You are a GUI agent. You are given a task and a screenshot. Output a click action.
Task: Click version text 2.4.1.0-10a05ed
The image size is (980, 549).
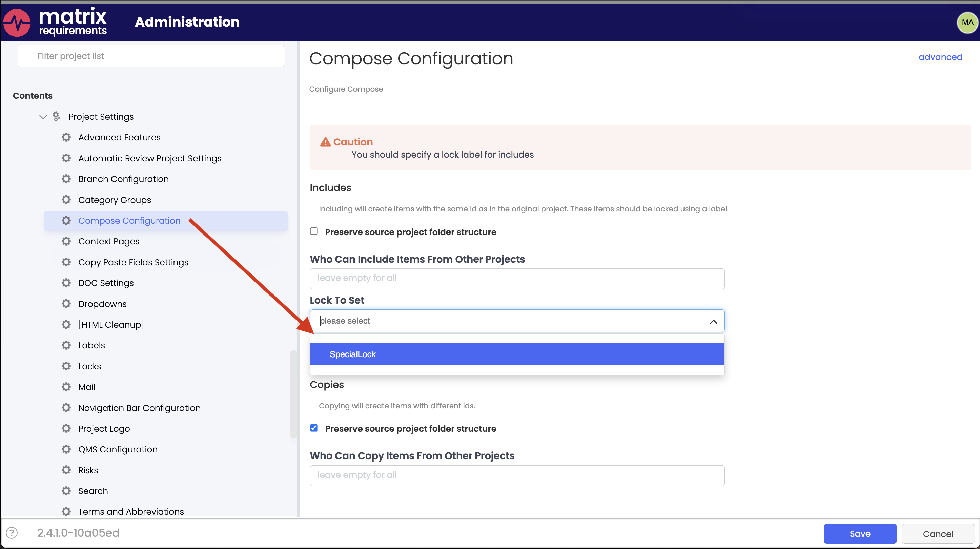78,533
